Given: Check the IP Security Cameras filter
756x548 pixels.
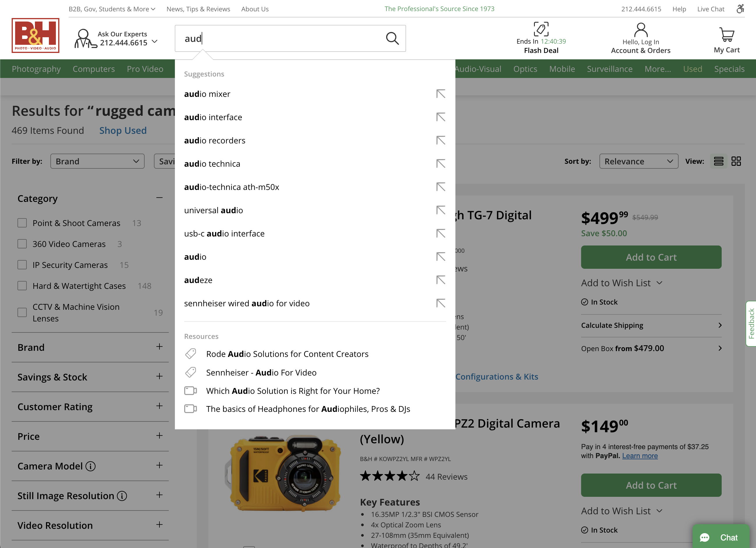Looking at the screenshot, I should pyautogui.click(x=22, y=264).
